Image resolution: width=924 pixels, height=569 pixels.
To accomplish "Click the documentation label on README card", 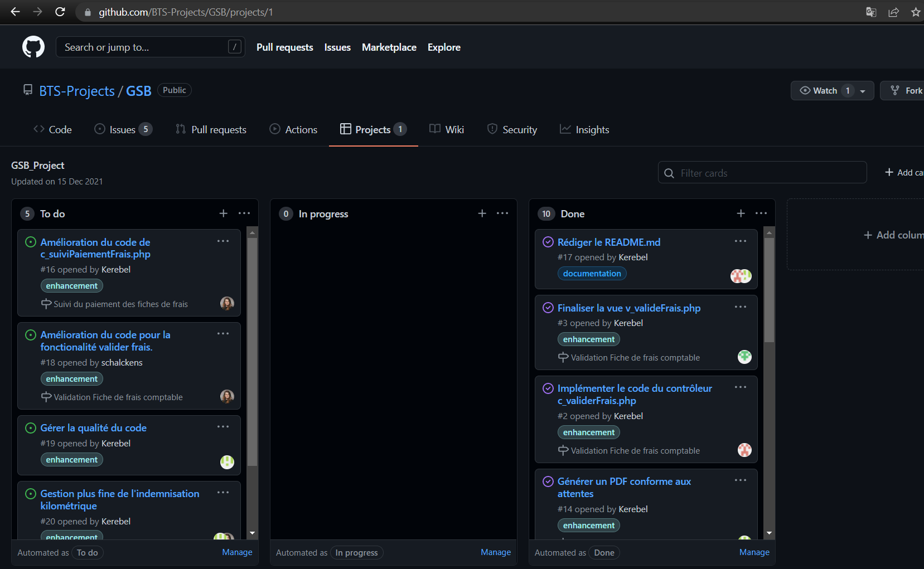I will click(592, 274).
